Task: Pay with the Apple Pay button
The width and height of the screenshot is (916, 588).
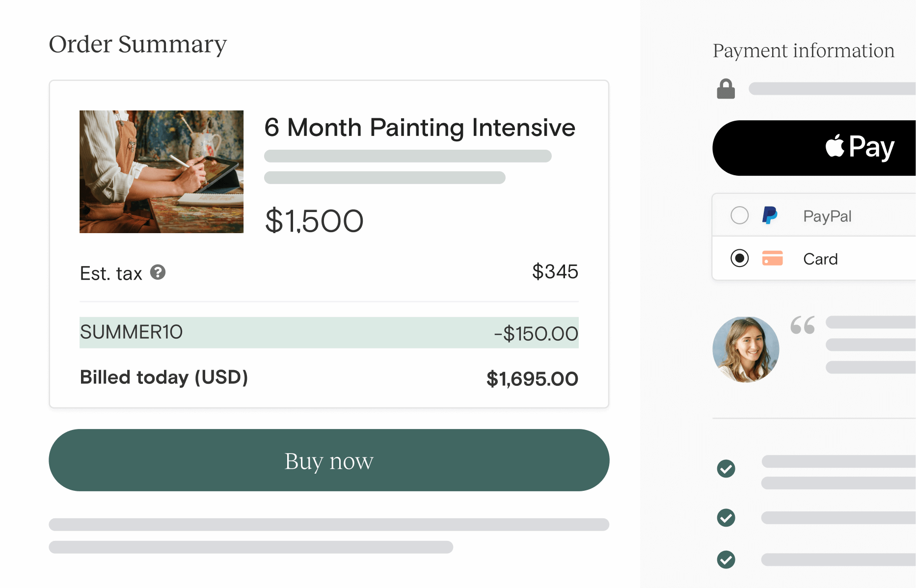Action: 814,148
